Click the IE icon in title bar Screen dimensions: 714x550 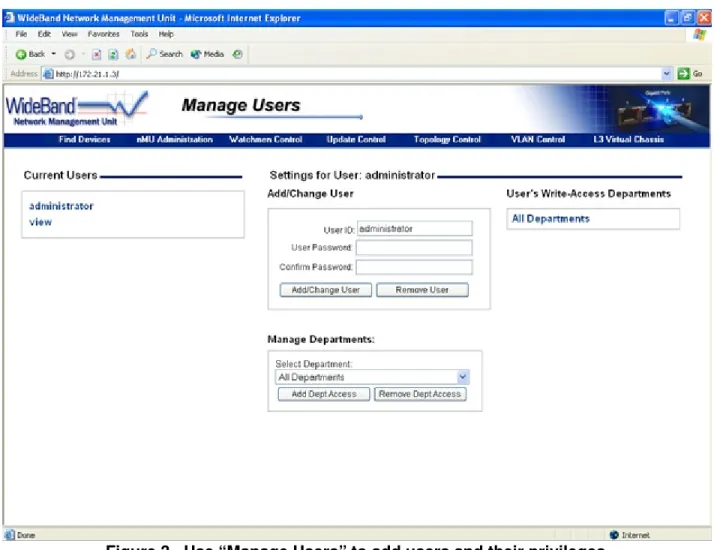tap(9, 18)
